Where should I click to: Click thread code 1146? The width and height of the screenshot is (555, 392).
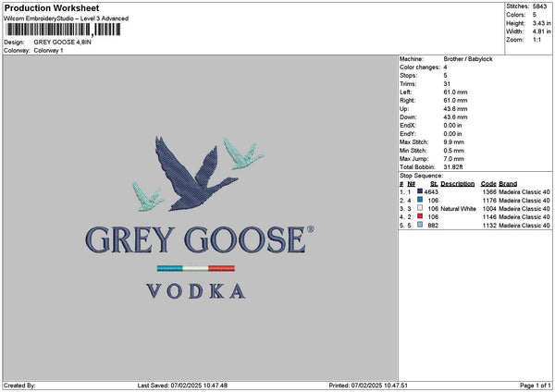coord(489,217)
